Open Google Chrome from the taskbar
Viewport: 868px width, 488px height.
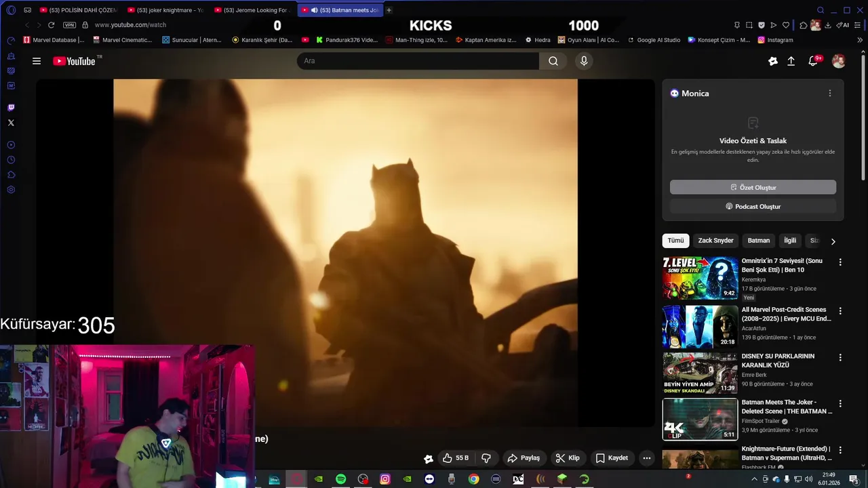coord(473,479)
